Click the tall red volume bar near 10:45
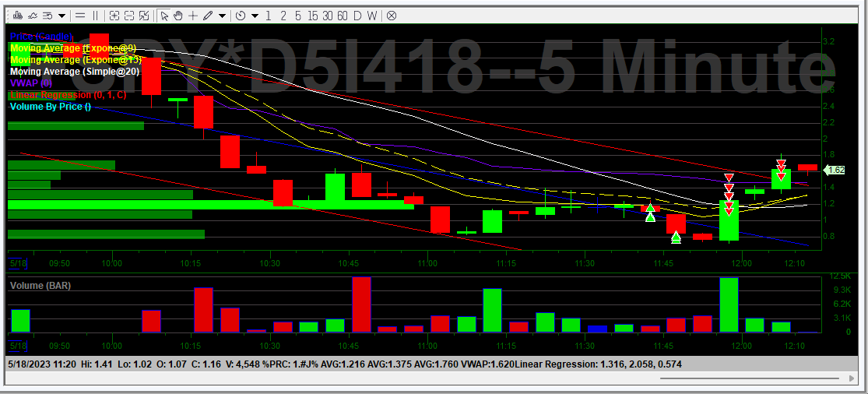This screenshot has height=394, width=868. tap(361, 304)
